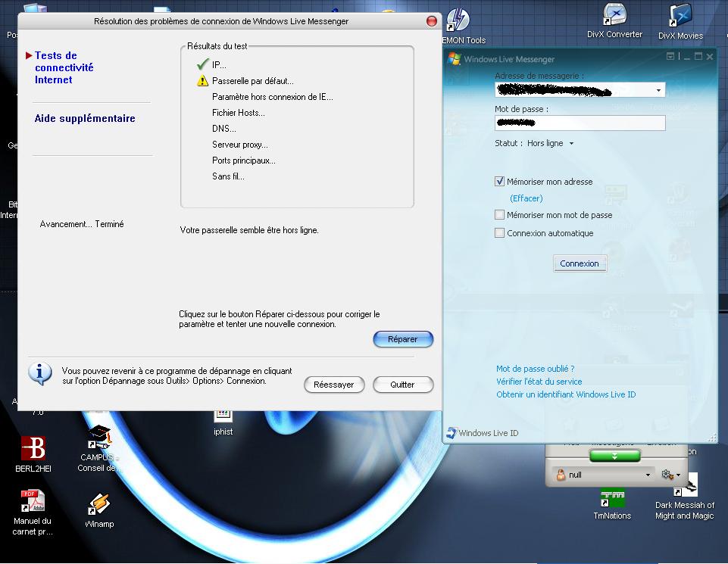Launch Dark Messiah of Might and Magic shortcut
Screen dimensions: 728x564
click(686, 485)
